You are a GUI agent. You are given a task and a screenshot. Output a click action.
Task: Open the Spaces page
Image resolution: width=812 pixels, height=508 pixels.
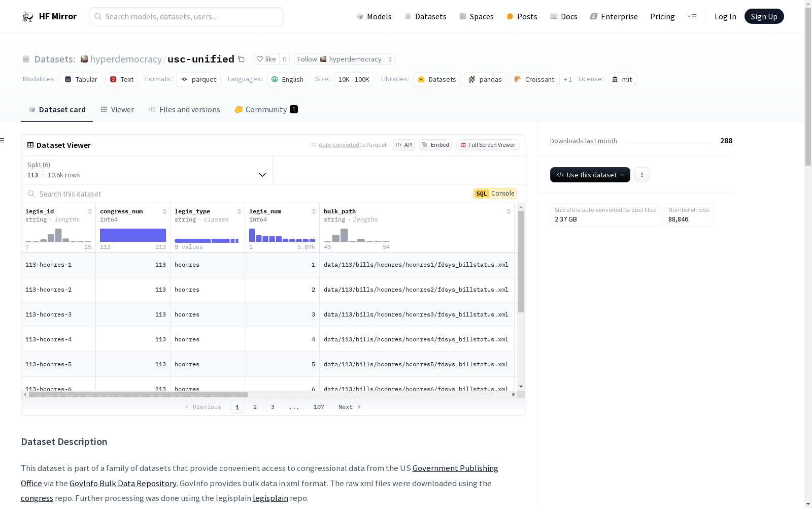tap(477, 16)
